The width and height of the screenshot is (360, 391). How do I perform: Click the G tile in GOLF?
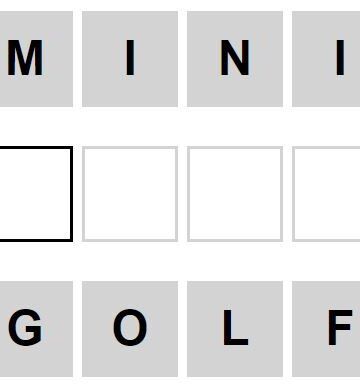36,329
